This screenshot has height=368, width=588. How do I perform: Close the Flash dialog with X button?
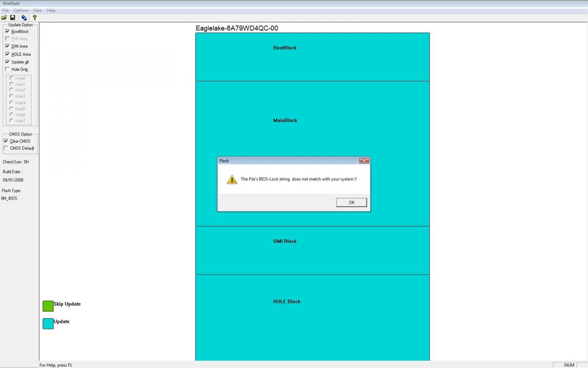pyautogui.click(x=364, y=161)
